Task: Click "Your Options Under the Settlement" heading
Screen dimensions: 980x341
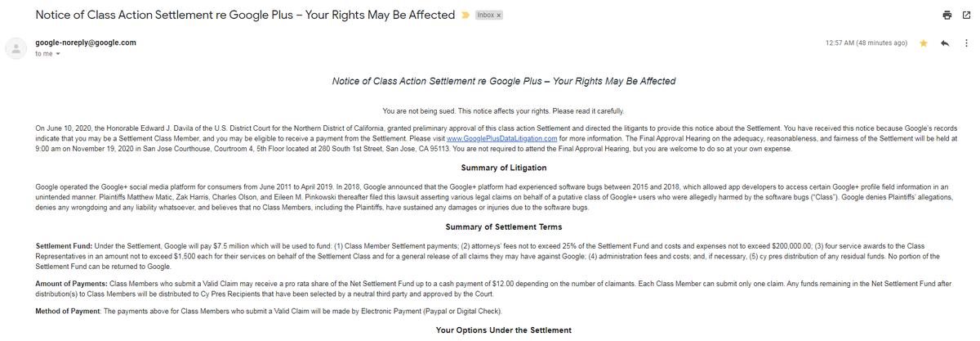Action: click(x=503, y=330)
